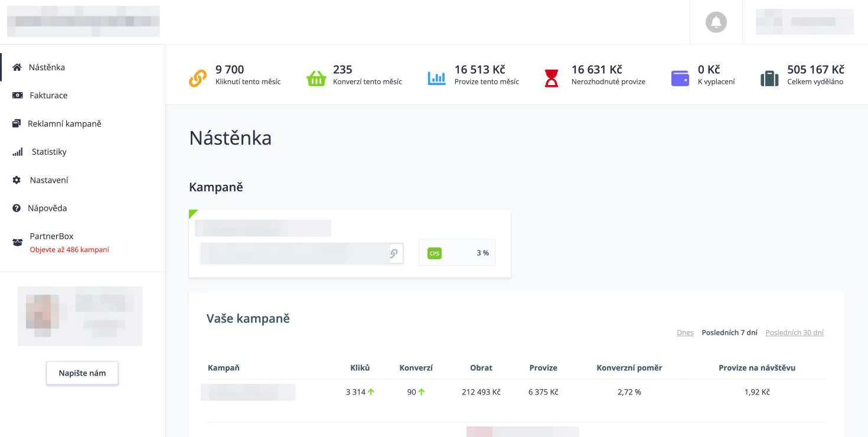Click the Obrat column header
This screenshot has height=437, width=868.
[x=481, y=368]
